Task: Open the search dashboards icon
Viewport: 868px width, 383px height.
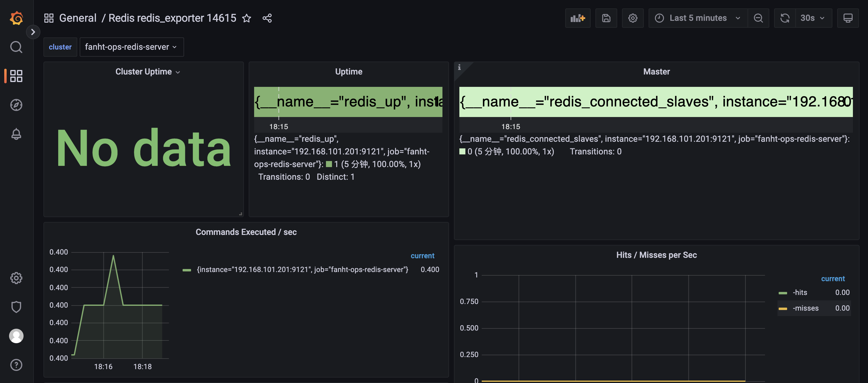Action: (x=16, y=47)
